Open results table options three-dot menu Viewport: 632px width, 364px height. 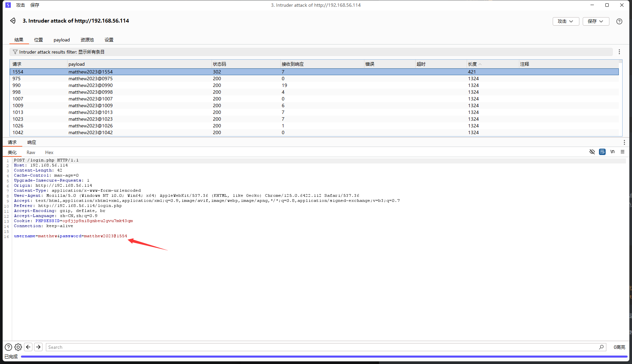click(x=619, y=52)
